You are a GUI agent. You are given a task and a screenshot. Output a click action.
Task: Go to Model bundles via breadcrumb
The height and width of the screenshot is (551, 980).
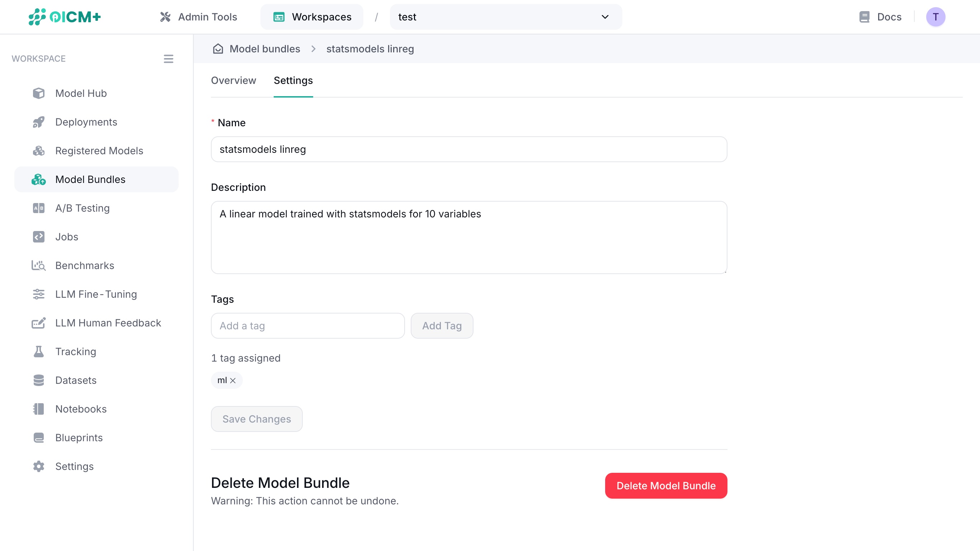coord(264,49)
